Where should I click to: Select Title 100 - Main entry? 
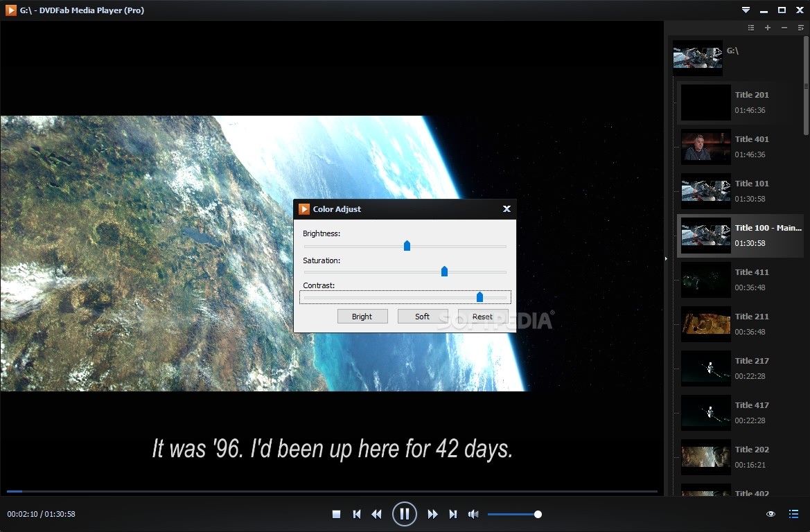(x=740, y=236)
